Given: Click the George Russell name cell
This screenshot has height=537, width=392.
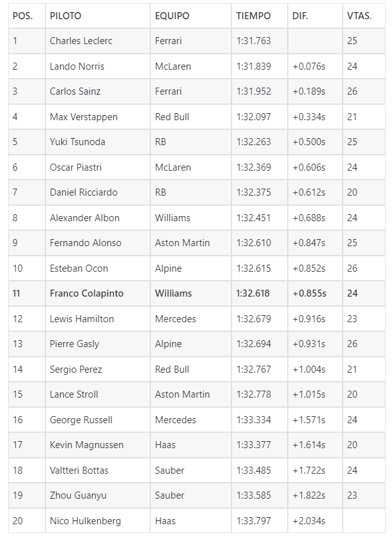Looking at the screenshot, I should pyautogui.click(x=98, y=420).
